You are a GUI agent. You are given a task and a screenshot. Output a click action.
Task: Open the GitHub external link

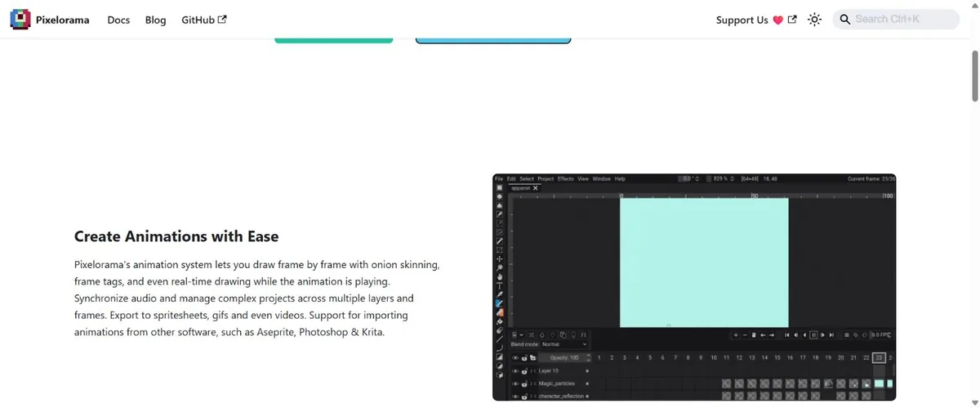(203, 20)
